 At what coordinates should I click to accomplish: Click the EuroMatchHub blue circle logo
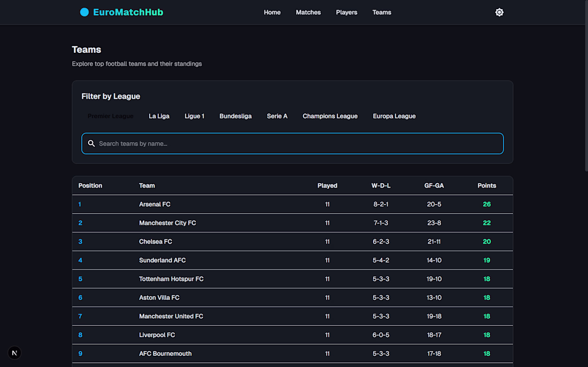(x=84, y=12)
